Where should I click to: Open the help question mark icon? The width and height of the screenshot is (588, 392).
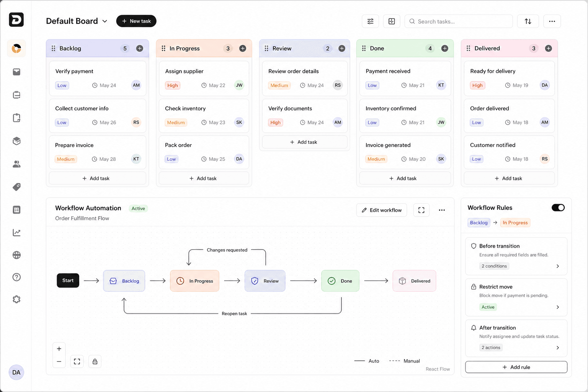16,277
